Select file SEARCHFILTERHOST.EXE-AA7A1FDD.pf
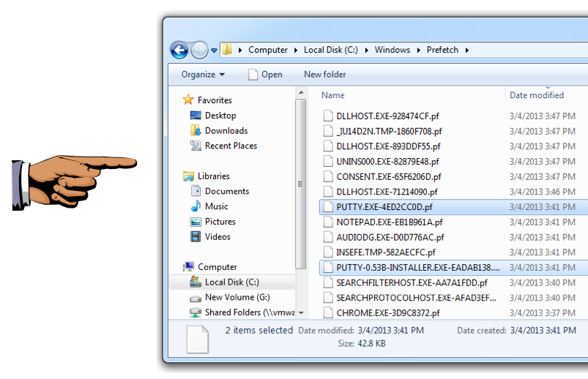Screen dimensions: 588x379 coord(412,283)
